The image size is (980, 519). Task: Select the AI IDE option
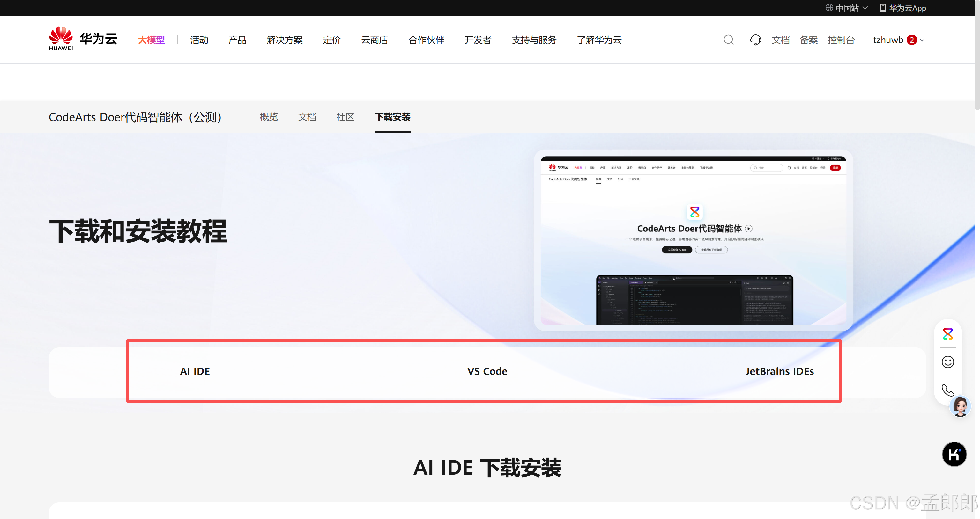pos(195,371)
